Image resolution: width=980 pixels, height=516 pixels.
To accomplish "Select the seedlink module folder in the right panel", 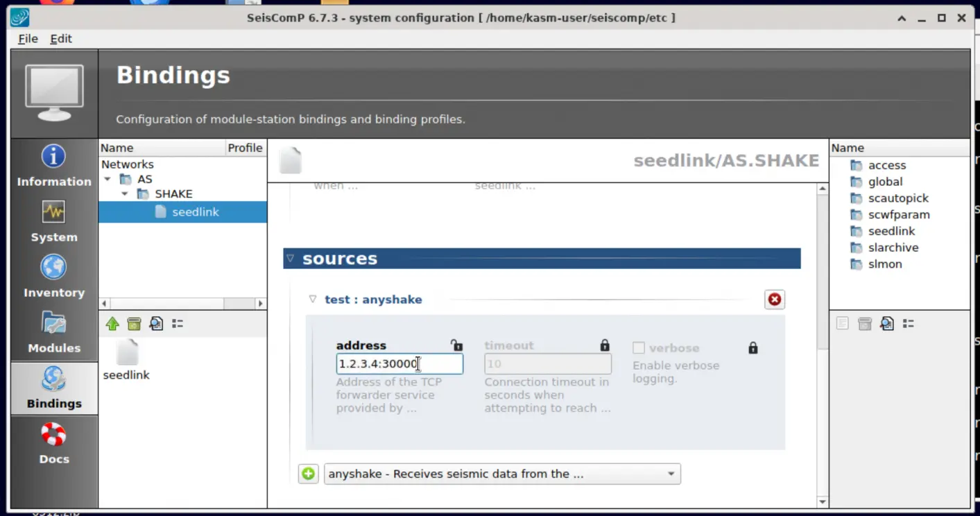I will tap(891, 231).
